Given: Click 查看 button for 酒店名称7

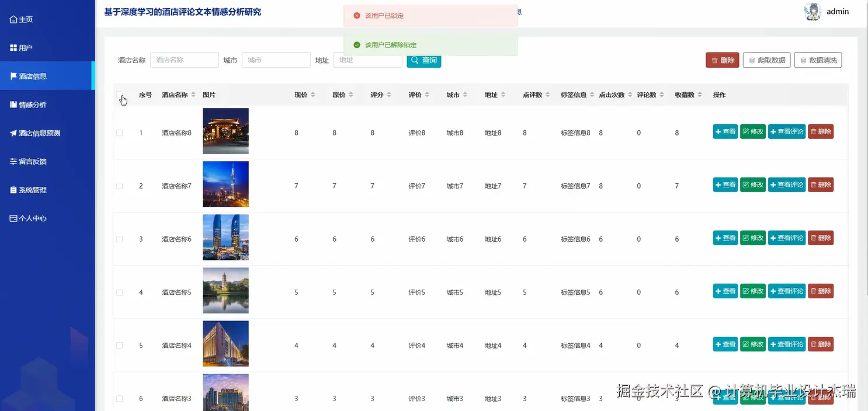Looking at the screenshot, I should pos(725,185).
